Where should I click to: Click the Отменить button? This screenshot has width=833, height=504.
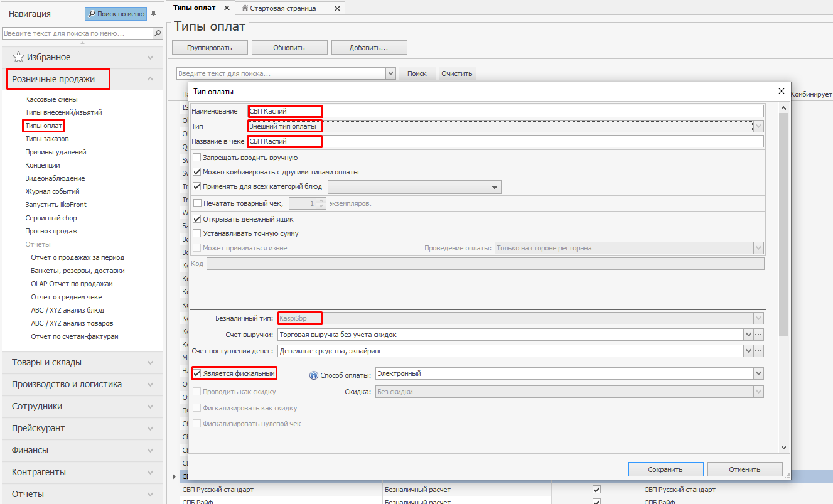[x=744, y=469]
